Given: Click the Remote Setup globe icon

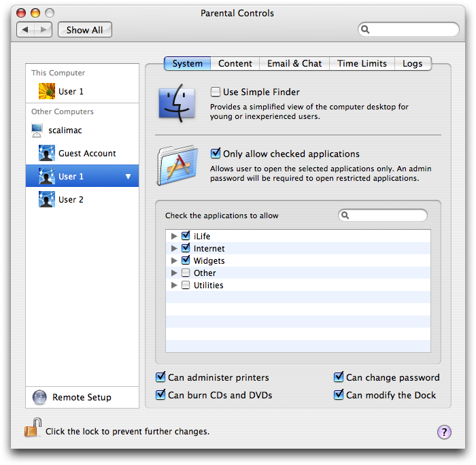Looking at the screenshot, I should (39, 397).
